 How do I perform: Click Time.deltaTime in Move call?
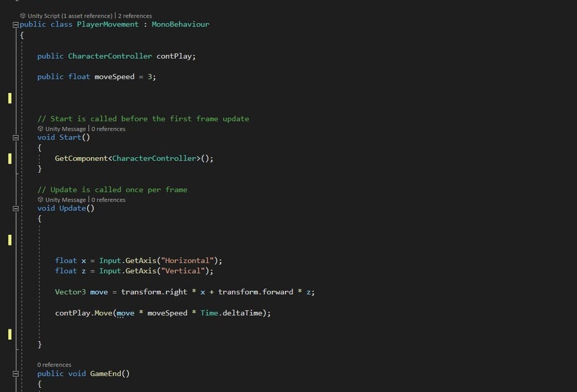(231, 313)
